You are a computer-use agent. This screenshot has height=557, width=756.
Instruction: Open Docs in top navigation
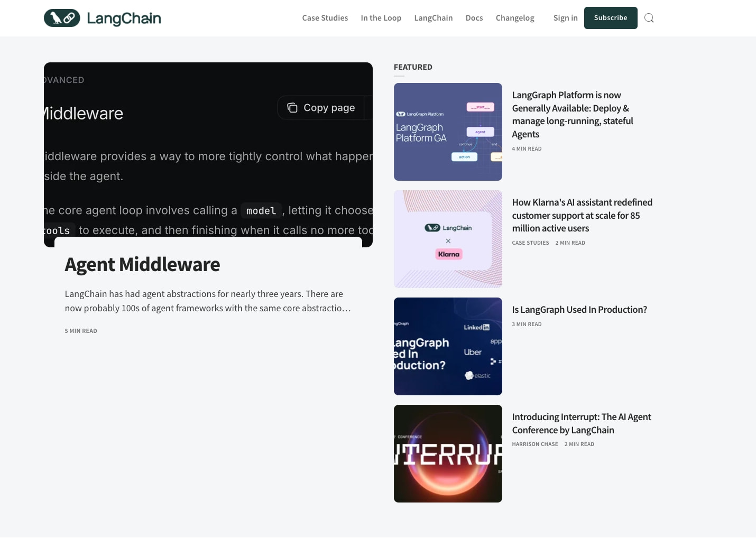pos(474,18)
